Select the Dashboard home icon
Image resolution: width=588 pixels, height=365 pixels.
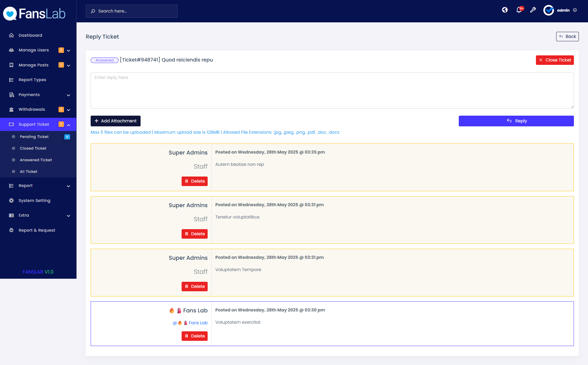click(11, 35)
